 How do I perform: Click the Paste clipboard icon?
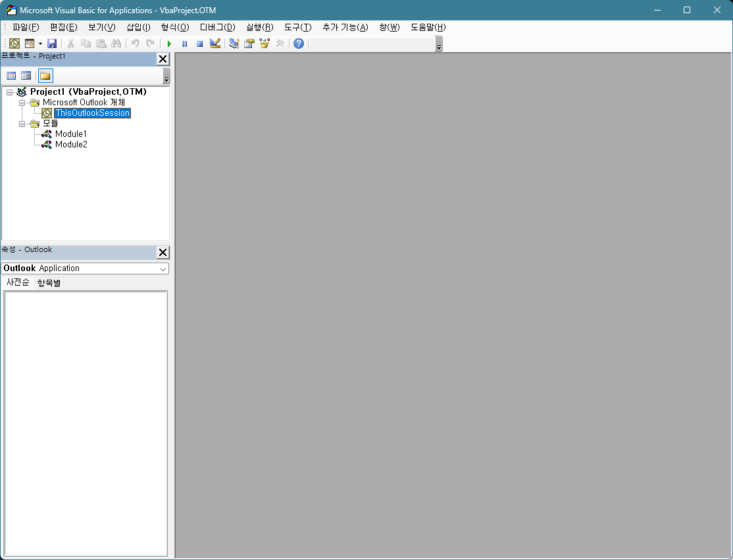click(x=101, y=43)
